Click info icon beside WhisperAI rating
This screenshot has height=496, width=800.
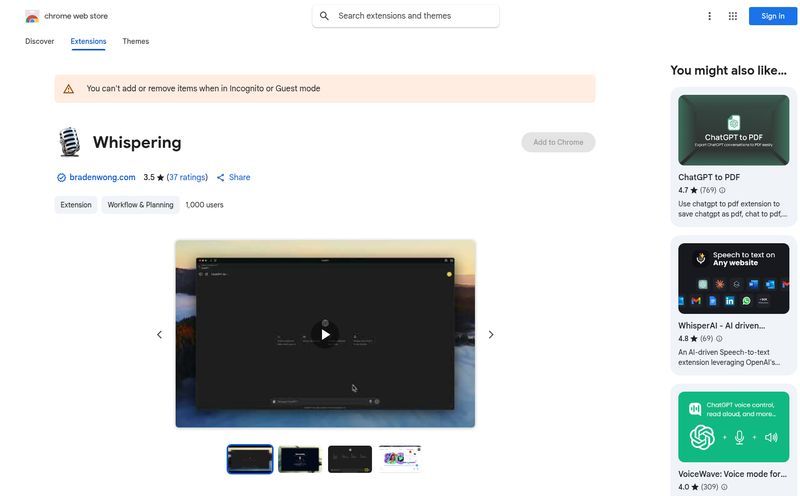point(719,339)
